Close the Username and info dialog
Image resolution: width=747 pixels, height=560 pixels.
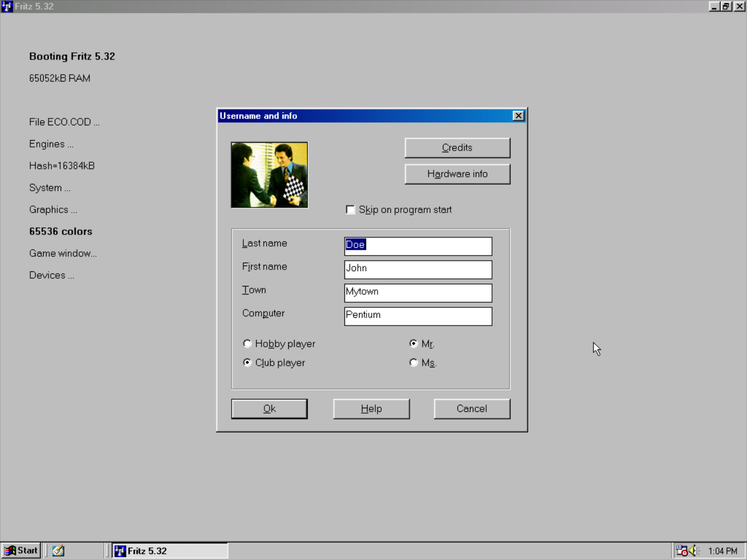pyautogui.click(x=518, y=116)
